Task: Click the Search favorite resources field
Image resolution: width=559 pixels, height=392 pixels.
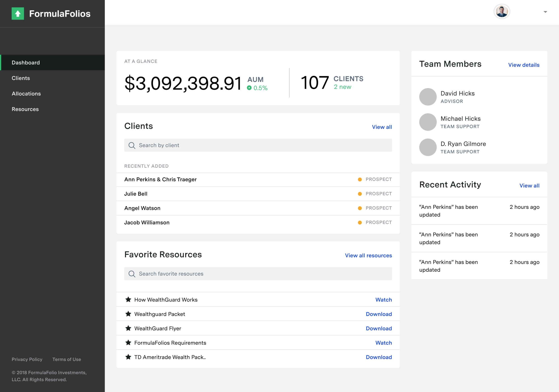Action: pos(258,274)
